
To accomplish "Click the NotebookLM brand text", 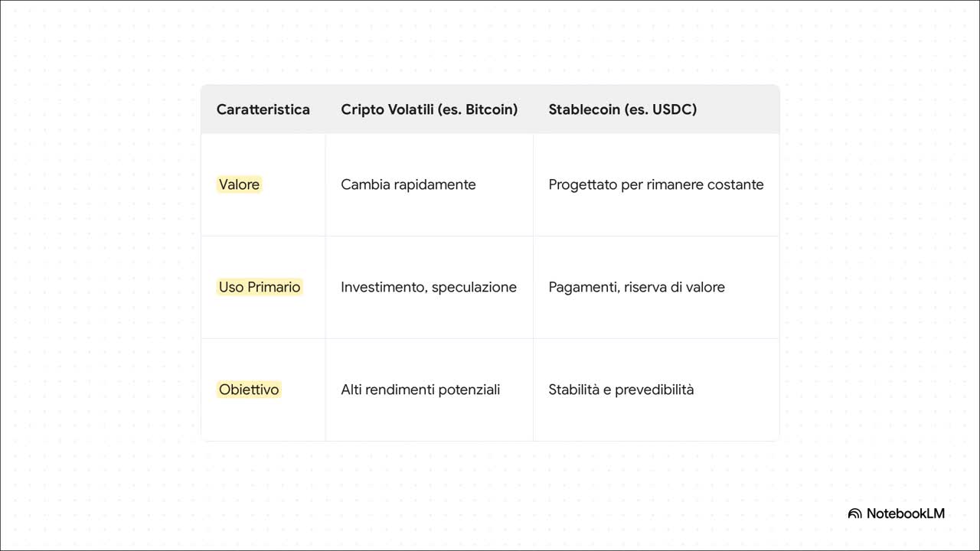I will pos(906,514).
